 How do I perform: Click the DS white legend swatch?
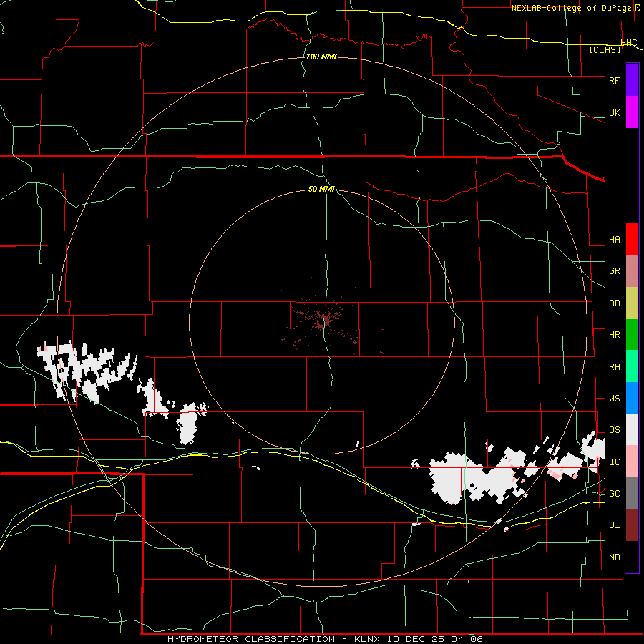(x=632, y=429)
